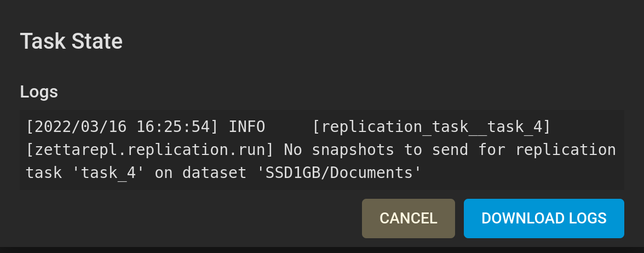The image size is (644, 253).
Task: Click the [replication_task__task_4] log tag
Action: (432, 127)
